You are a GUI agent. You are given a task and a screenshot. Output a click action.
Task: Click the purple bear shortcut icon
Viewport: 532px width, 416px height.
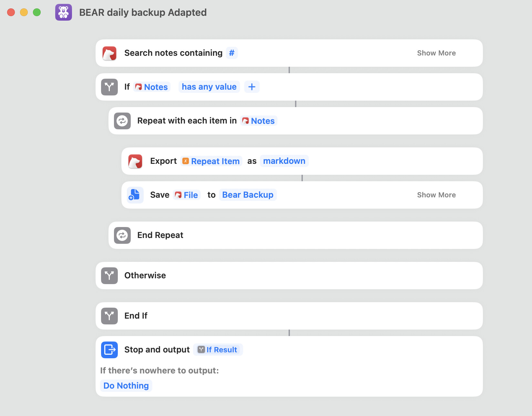[x=64, y=12]
